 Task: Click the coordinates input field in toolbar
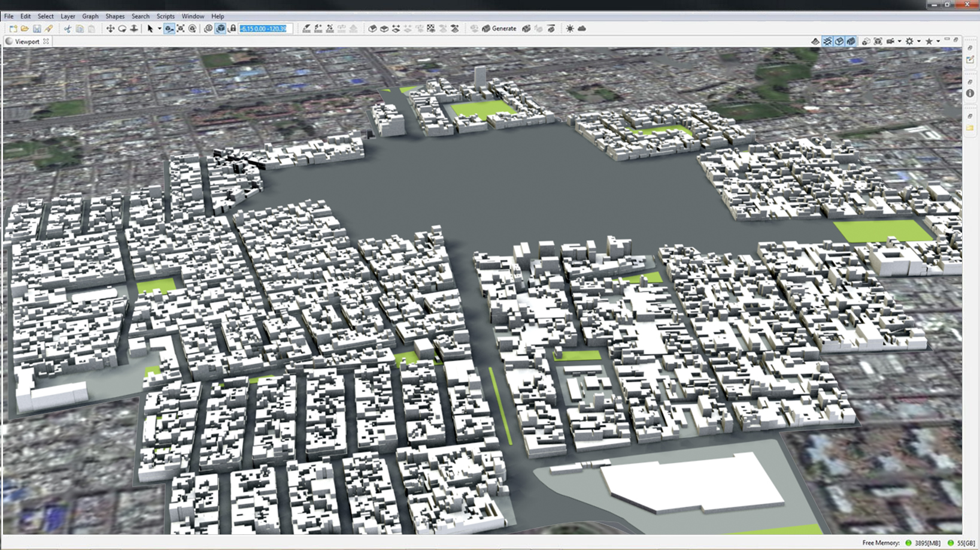[x=264, y=29]
